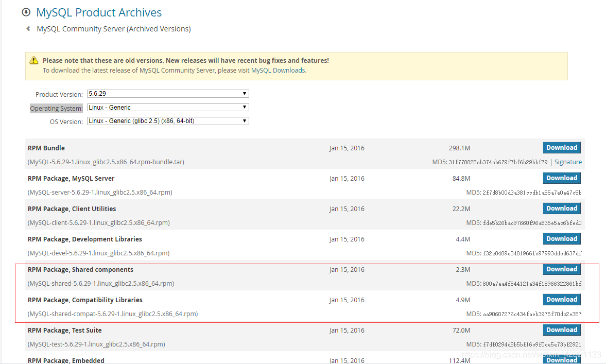Download the Test Suite RPM package
The image size is (606, 364).
point(562,330)
